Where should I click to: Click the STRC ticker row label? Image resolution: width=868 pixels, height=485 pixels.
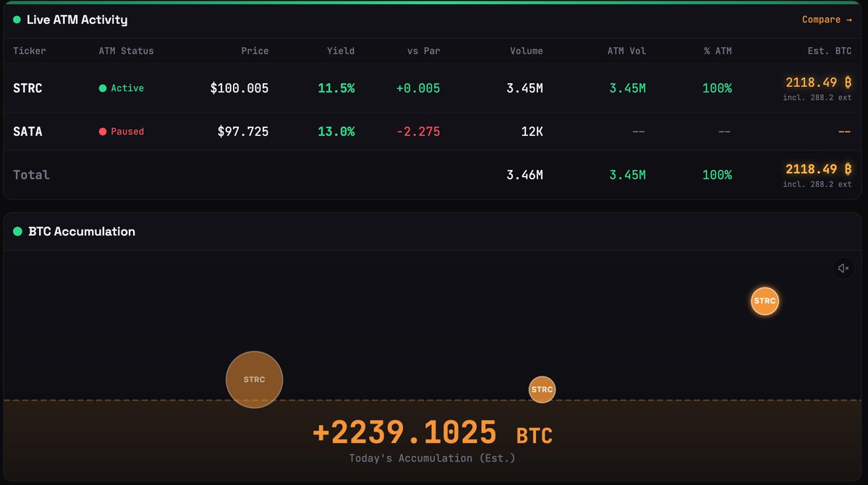(27, 88)
